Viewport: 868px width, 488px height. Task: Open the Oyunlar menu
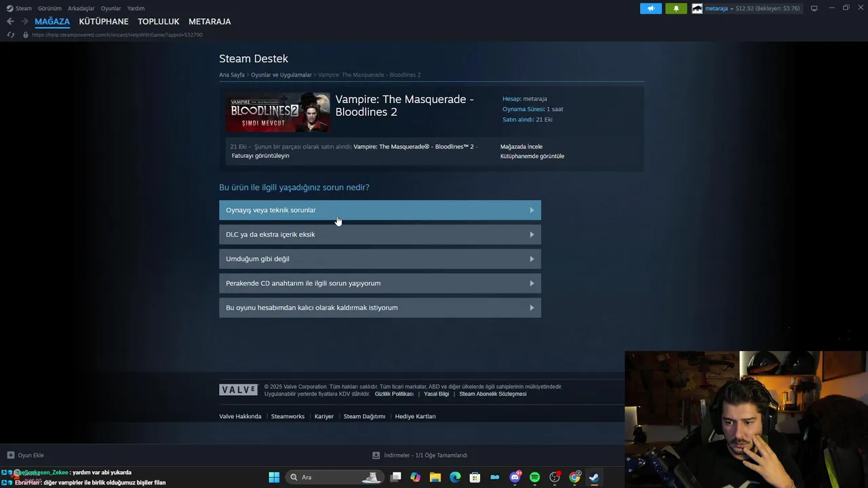coord(111,8)
